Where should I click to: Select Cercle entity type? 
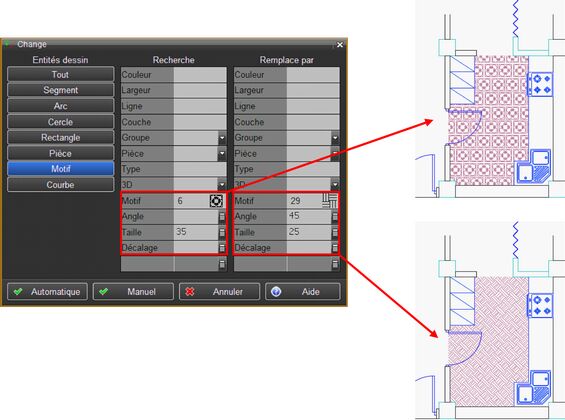click(x=61, y=122)
